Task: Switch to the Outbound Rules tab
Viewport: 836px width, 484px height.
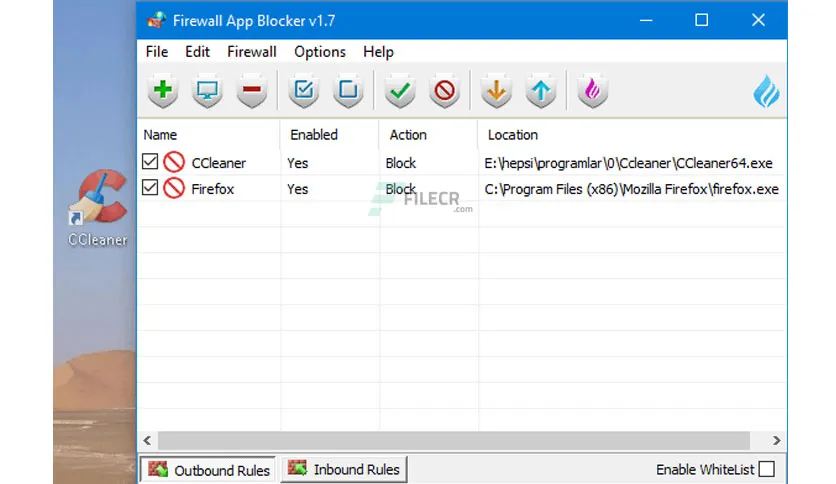Action: (208, 470)
